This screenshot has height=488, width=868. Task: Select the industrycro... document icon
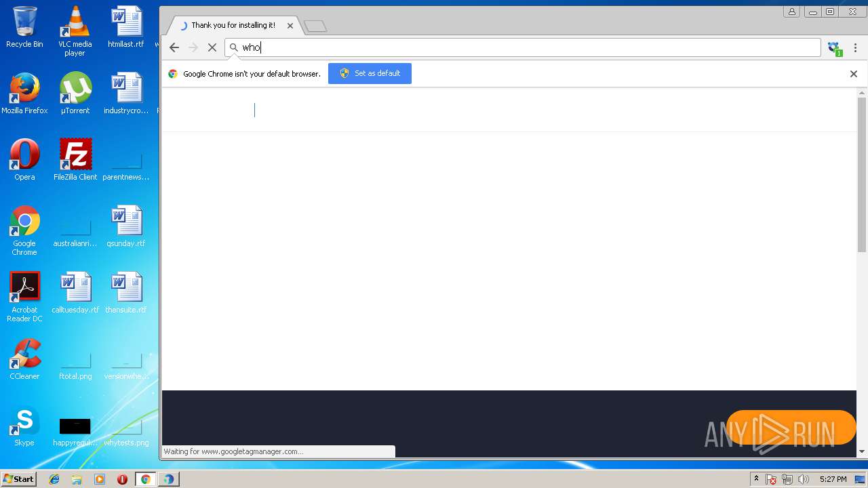126,93
